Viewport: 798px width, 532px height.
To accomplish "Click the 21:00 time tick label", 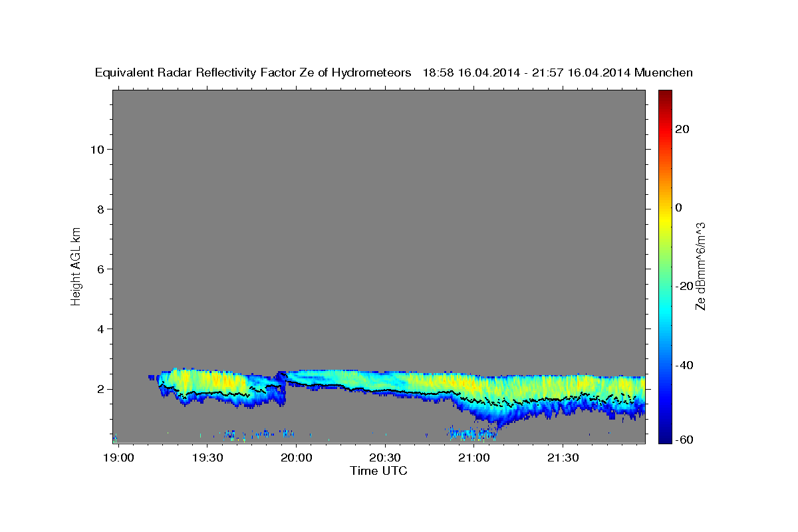I will (474, 458).
